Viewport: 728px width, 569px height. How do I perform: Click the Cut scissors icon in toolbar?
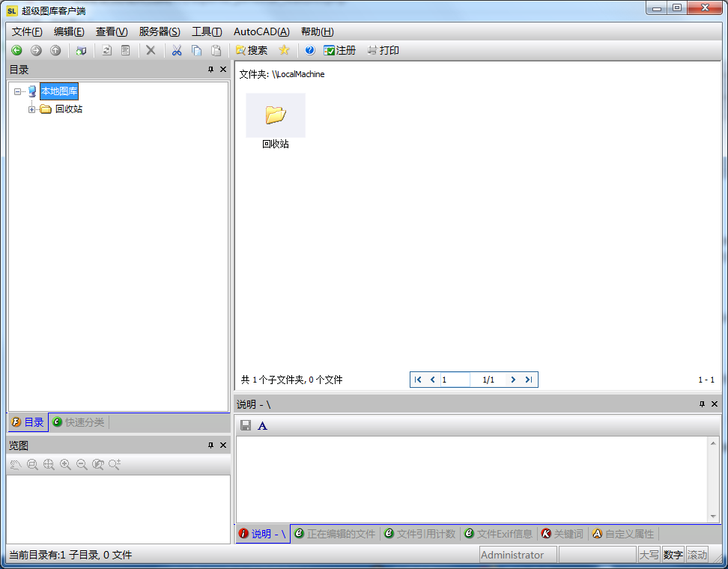[177, 50]
